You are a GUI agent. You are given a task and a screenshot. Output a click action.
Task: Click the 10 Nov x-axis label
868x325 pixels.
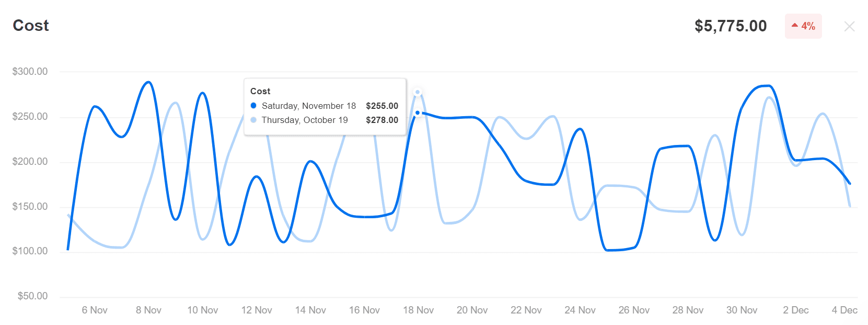pyautogui.click(x=203, y=310)
